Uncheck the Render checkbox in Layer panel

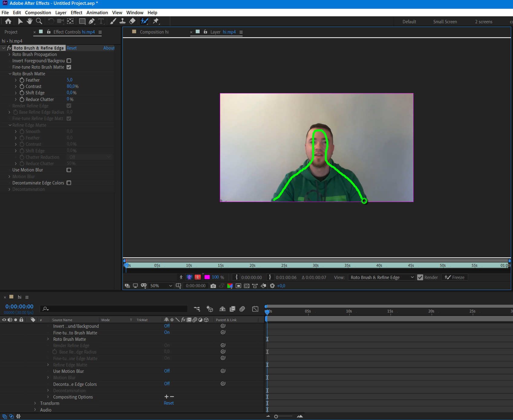coord(420,277)
